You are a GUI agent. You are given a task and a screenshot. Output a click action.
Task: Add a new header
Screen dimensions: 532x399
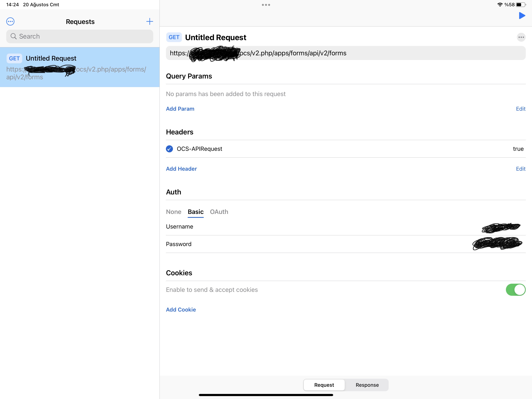point(181,169)
